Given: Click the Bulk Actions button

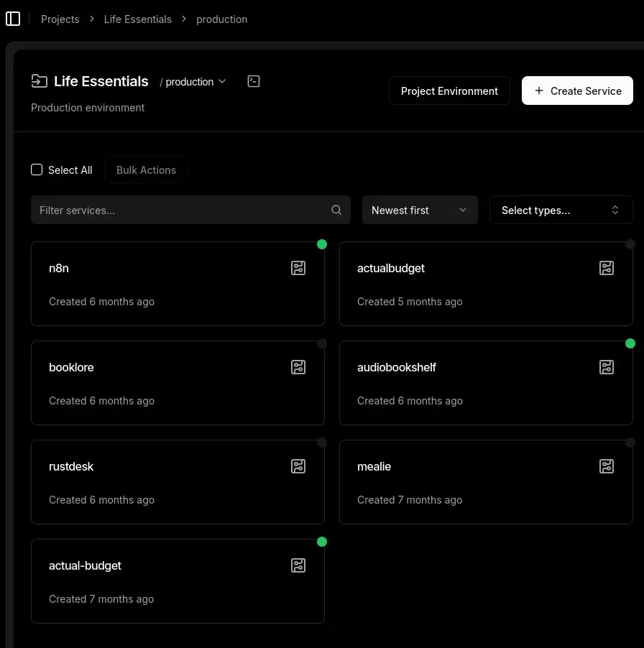Looking at the screenshot, I should point(146,170).
